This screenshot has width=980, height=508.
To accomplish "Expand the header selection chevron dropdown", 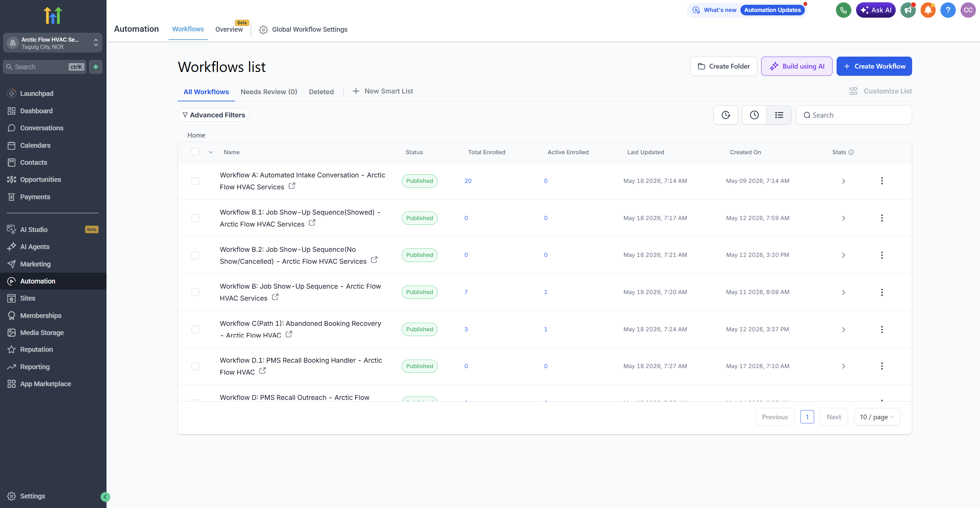I will click(x=211, y=153).
